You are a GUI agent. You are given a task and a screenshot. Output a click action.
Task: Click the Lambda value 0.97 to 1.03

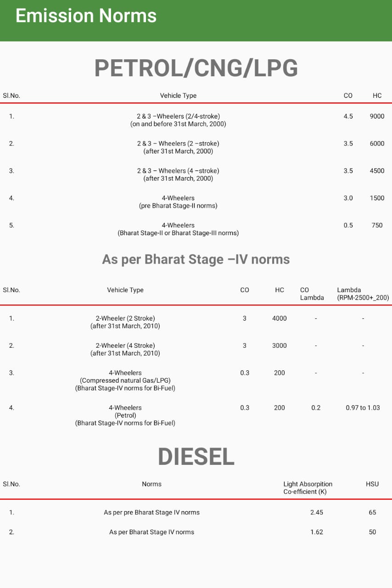tap(363, 407)
